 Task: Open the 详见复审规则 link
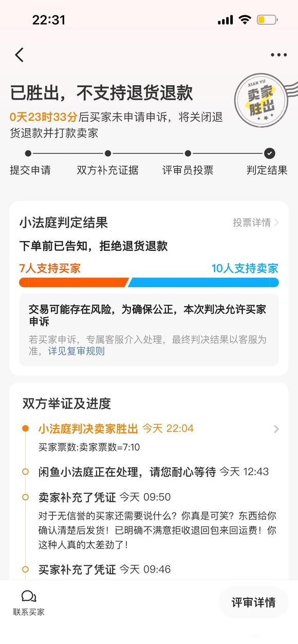[76, 352]
